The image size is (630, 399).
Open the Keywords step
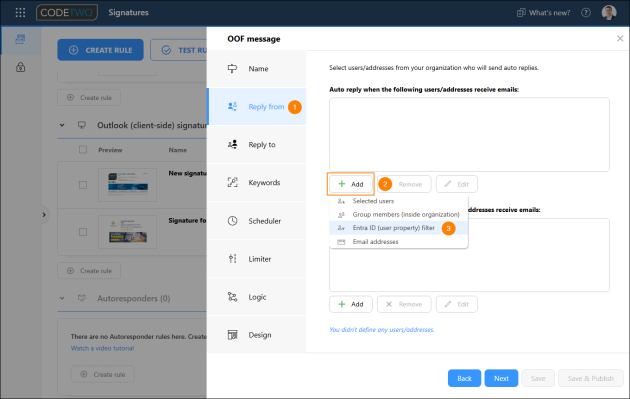(257, 182)
